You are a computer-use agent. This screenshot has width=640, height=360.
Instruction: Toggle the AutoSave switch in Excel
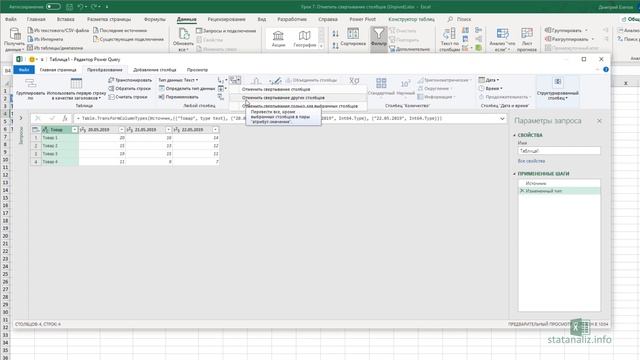tap(53, 7)
